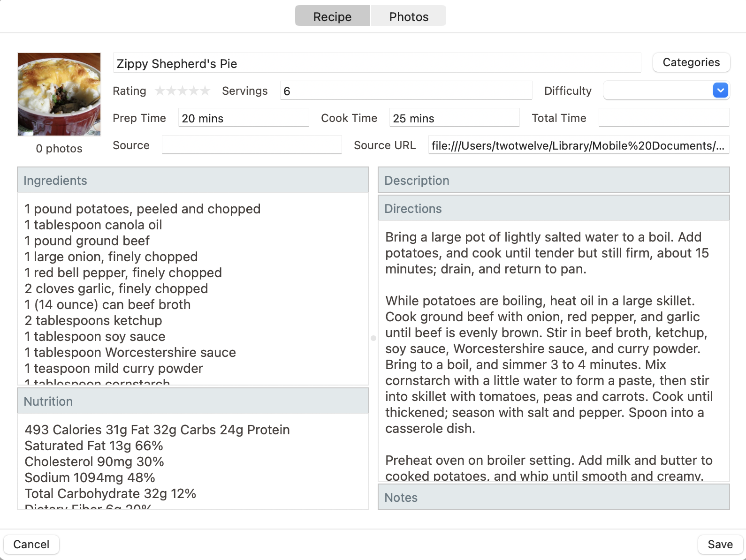Screen dimensions: 746x560
Task: Expand the Description section header
Action: 554,181
